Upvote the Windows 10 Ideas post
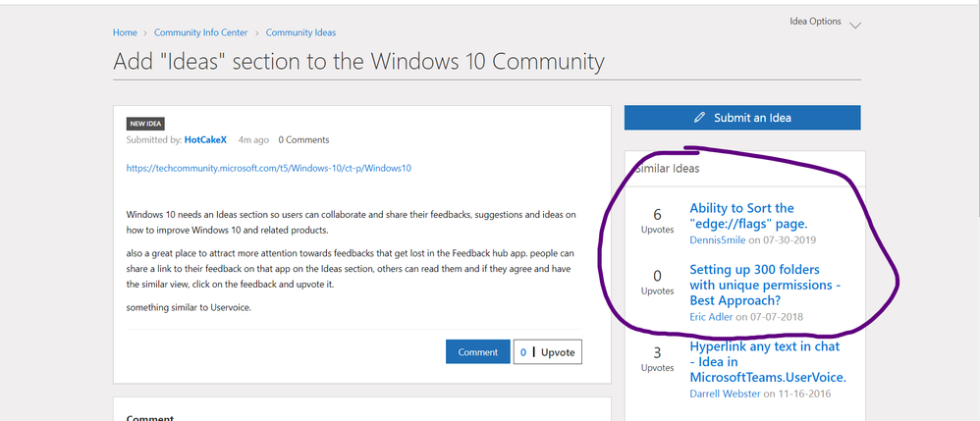This screenshot has height=421, width=980. point(548,351)
